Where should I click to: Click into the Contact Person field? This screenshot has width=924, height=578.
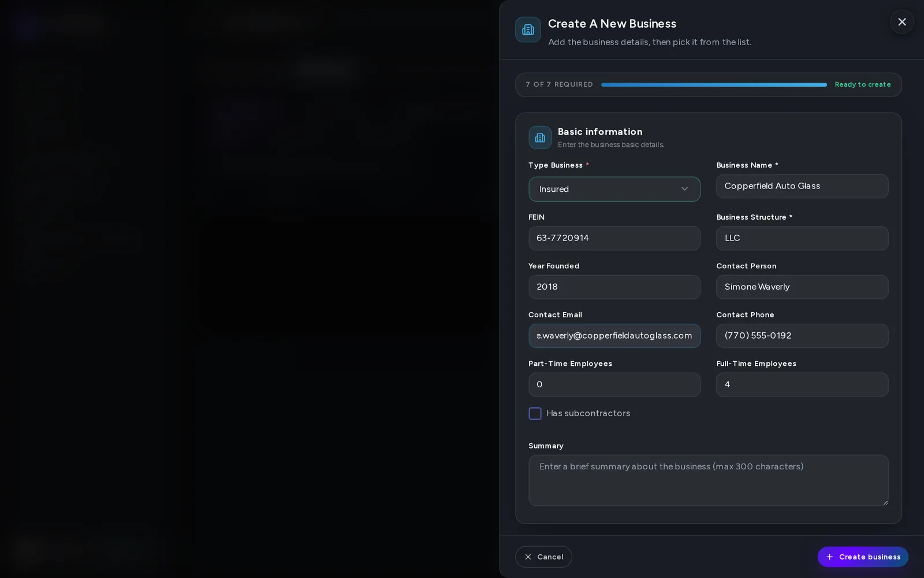[x=802, y=287]
